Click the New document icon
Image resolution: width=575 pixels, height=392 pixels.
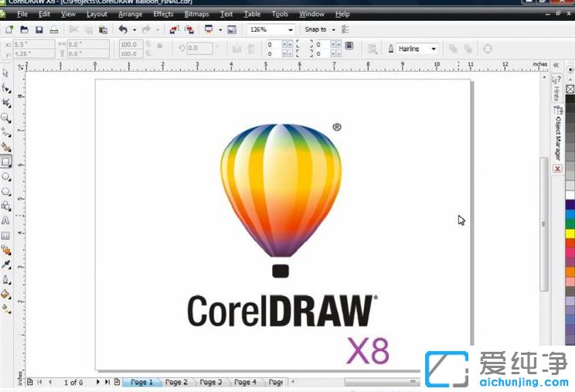pos(9,29)
